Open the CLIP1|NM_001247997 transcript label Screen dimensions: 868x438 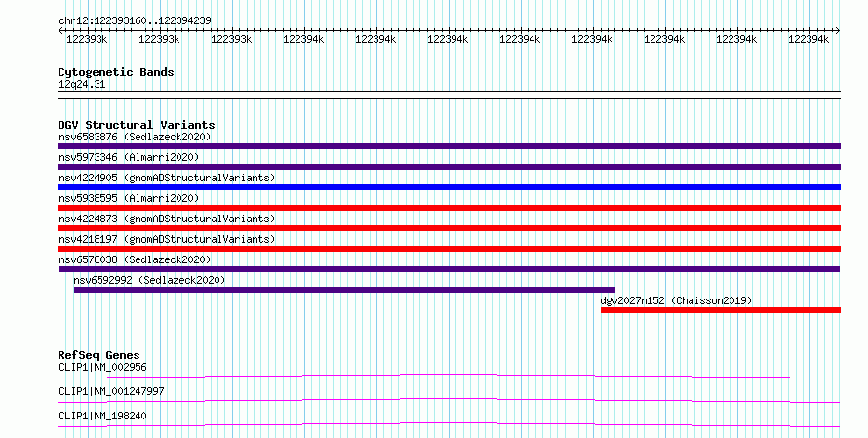[111, 391]
